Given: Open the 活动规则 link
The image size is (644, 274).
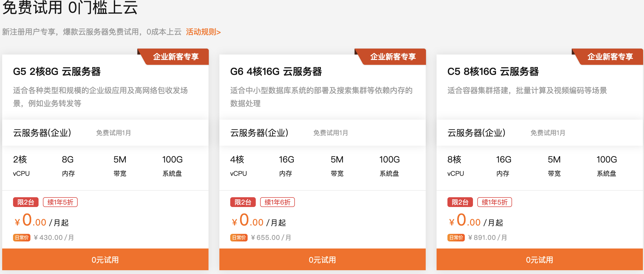Looking at the screenshot, I should [203, 32].
